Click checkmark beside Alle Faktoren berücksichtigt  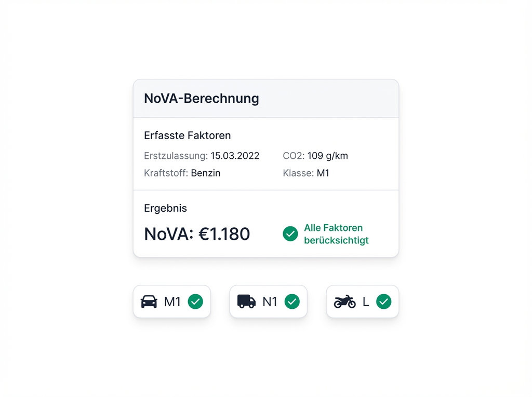tap(290, 234)
